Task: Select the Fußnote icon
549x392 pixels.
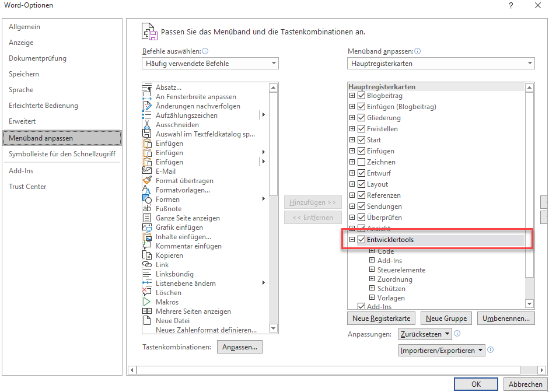Action: [x=147, y=209]
